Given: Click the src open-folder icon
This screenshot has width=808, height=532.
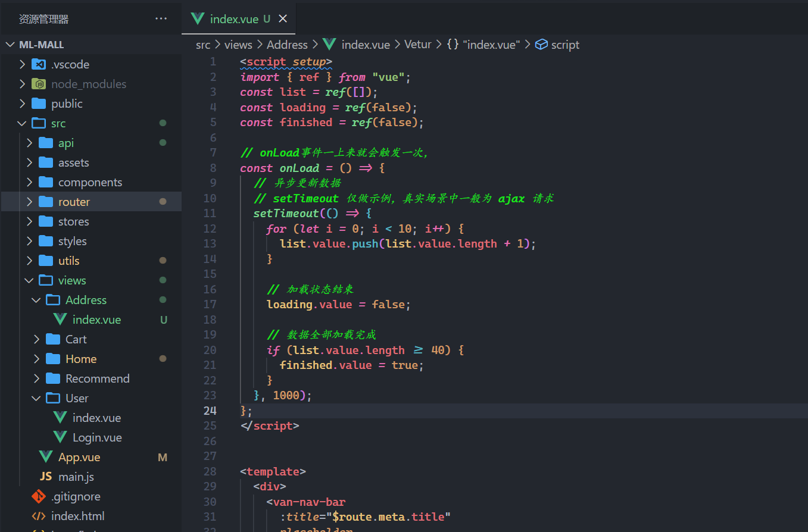Looking at the screenshot, I should [x=39, y=123].
